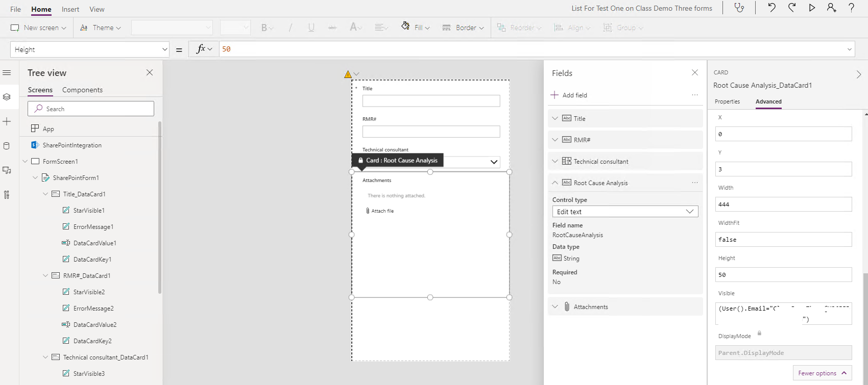
Task: Close the Tree view panel
Action: (150, 72)
